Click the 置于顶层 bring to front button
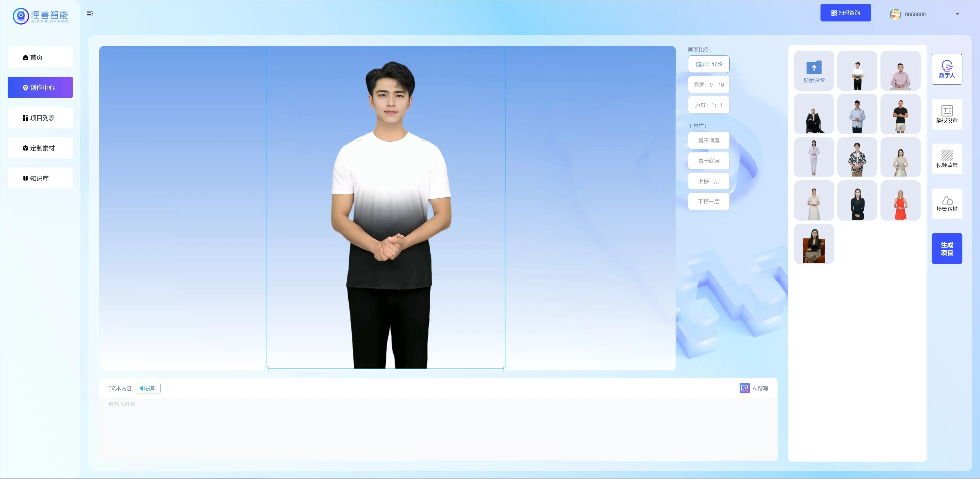Image resolution: width=980 pixels, height=479 pixels. (x=708, y=141)
